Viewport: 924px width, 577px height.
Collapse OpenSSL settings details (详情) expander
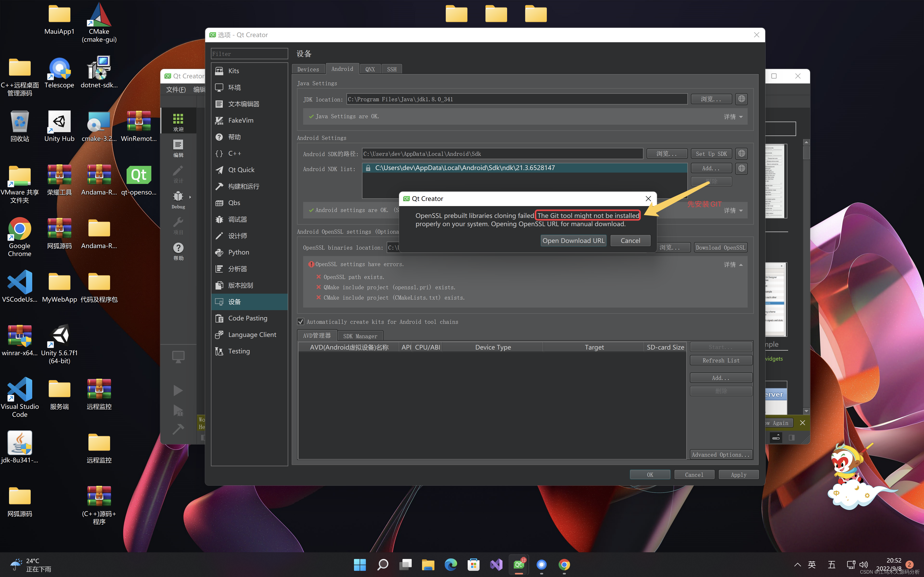(733, 265)
